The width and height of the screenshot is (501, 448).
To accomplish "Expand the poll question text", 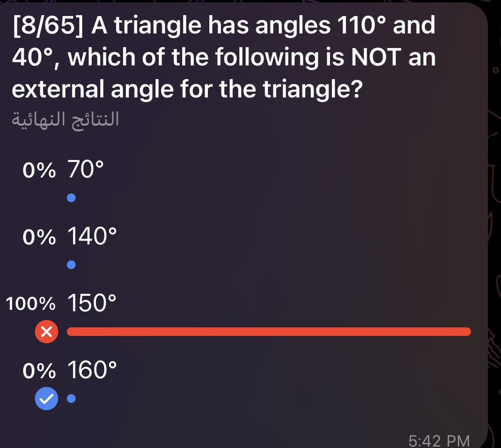I will tap(223, 56).
